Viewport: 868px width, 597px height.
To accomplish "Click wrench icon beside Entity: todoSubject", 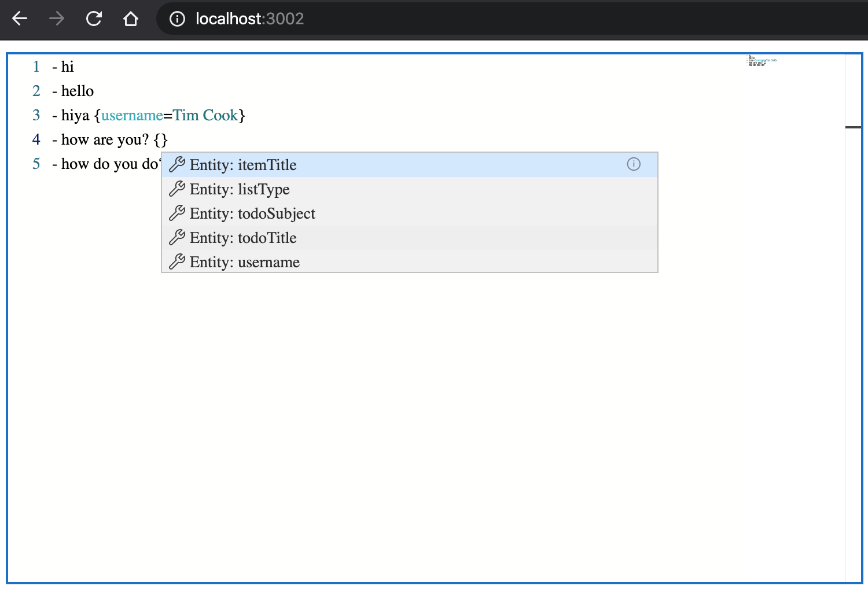I will tap(177, 213).
